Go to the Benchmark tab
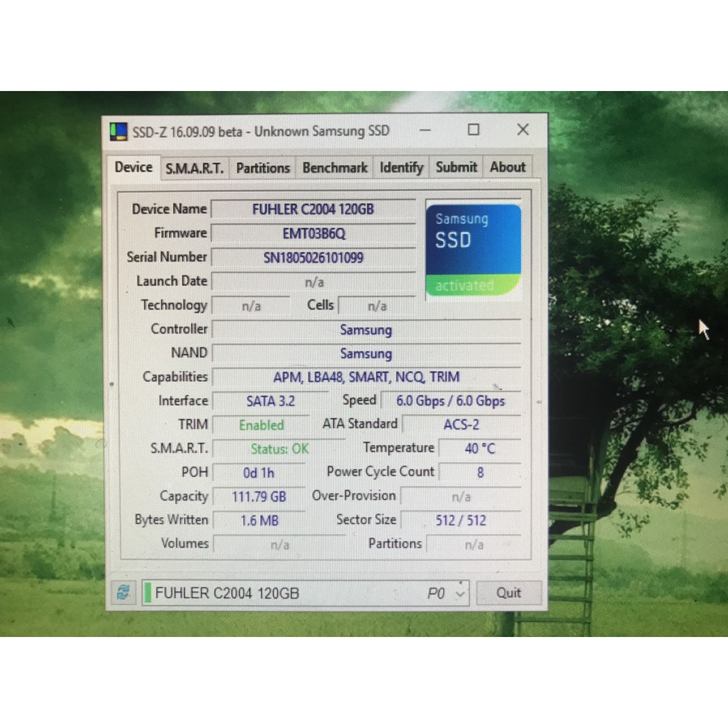 335,168
